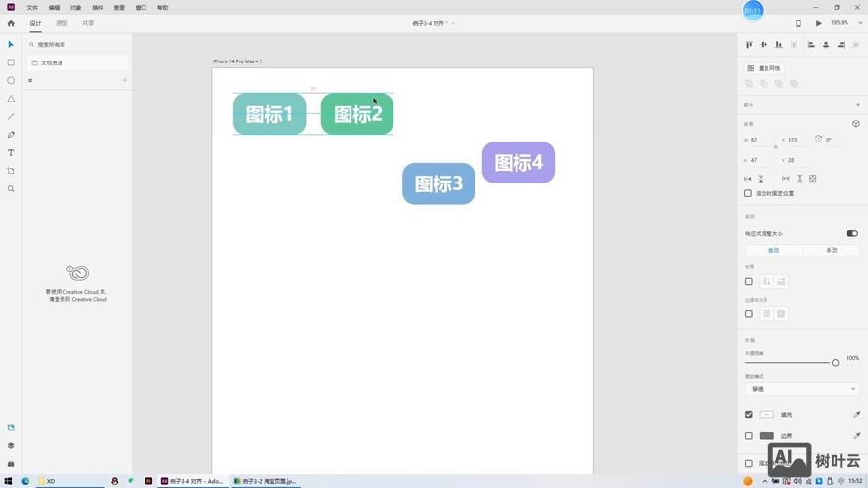This screenshot has width=868, height=488.
Task: Toggle the responsive resize switch
Action: (x=852, y=233)
